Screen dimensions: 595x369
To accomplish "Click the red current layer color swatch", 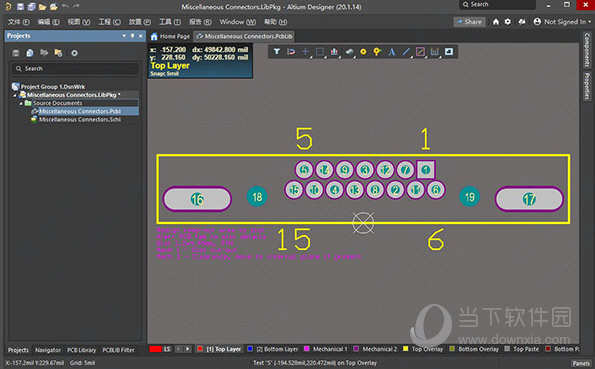I will click(x=156, y=349).
